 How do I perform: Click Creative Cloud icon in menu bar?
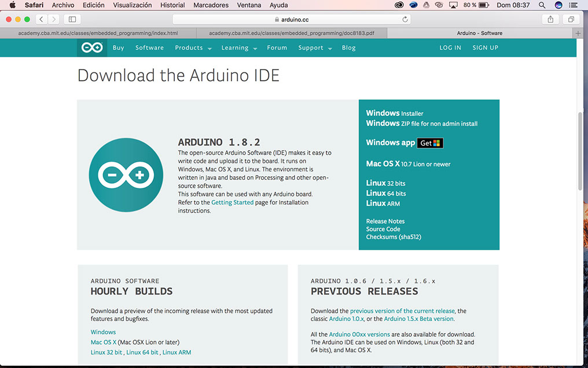click(399, 5)
